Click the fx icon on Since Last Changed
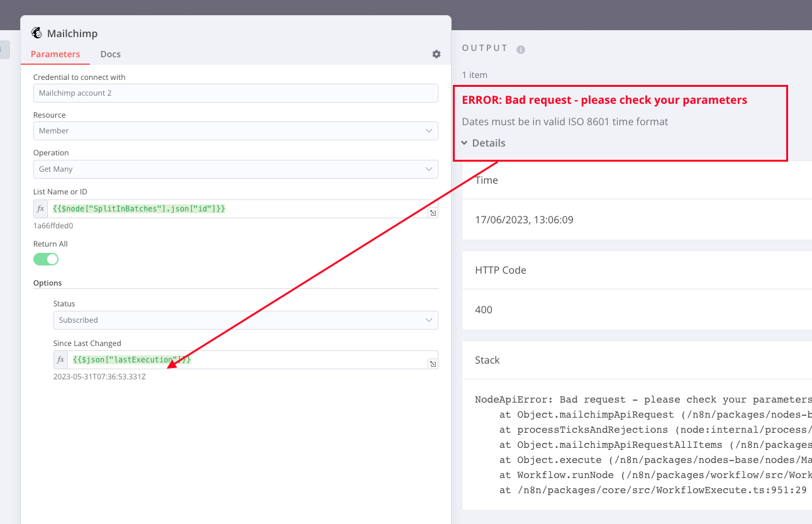This screenshot has width=812, height=524. (60, 359)
